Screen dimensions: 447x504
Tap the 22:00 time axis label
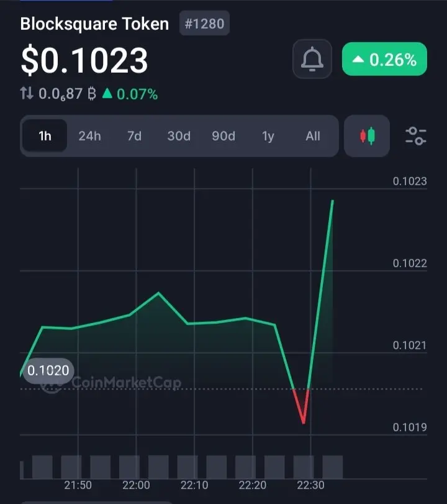pyautogui.click(x=136, y=485)
